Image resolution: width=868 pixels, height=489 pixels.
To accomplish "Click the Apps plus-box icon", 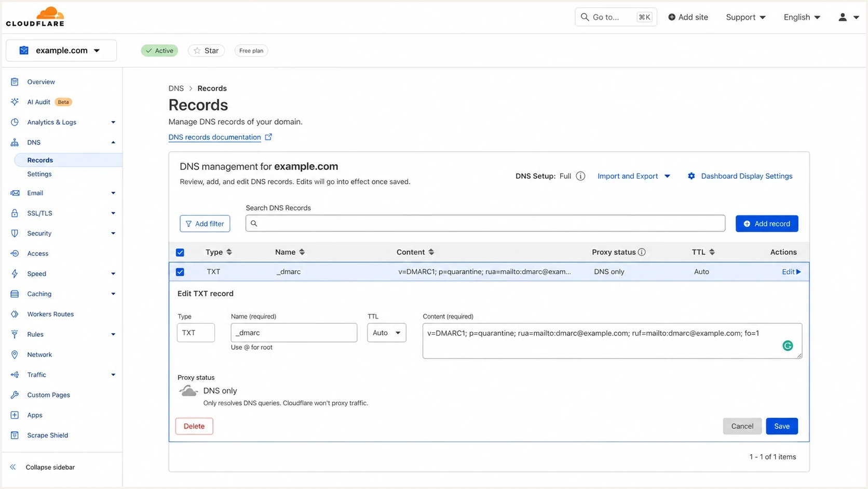I will coord(15,415).
